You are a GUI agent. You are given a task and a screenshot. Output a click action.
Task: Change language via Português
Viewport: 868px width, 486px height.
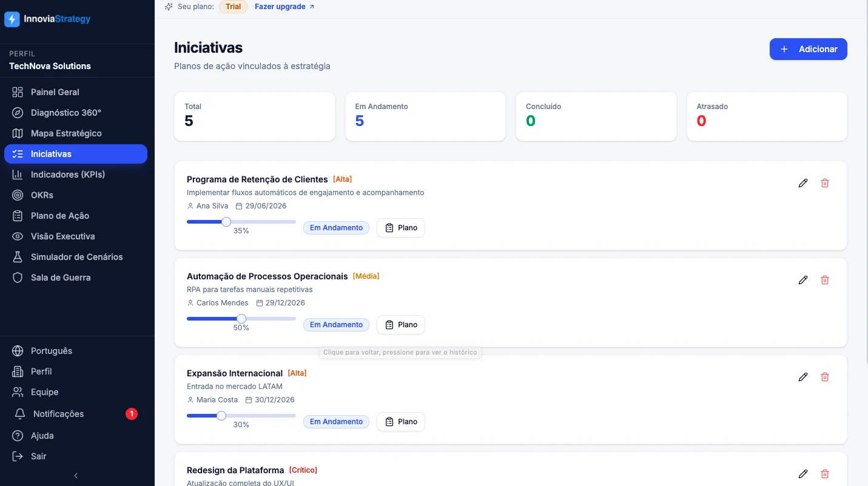[x=76, y=351]
